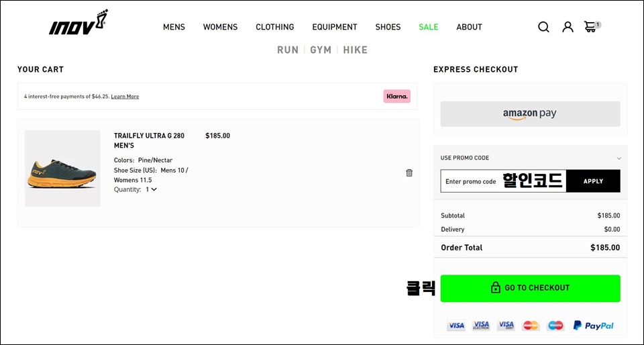
Task: Open the MENS menu
Action: (174, 27)
